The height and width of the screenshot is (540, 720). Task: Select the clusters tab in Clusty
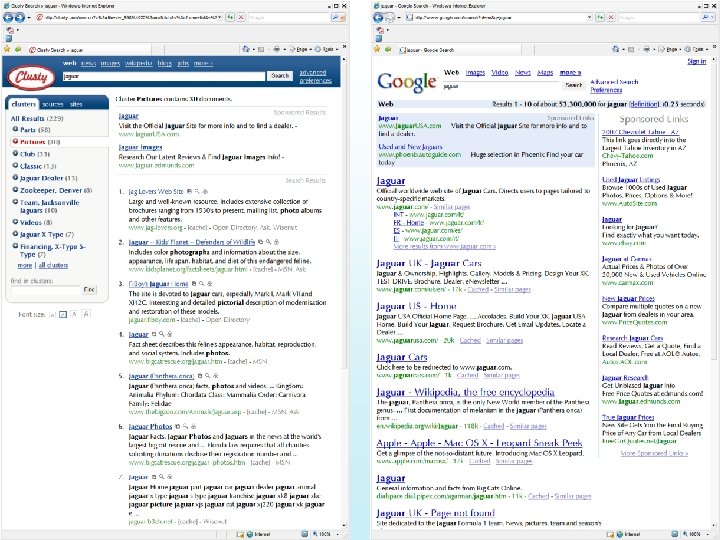pyautogui.click(x=23, y=104)
